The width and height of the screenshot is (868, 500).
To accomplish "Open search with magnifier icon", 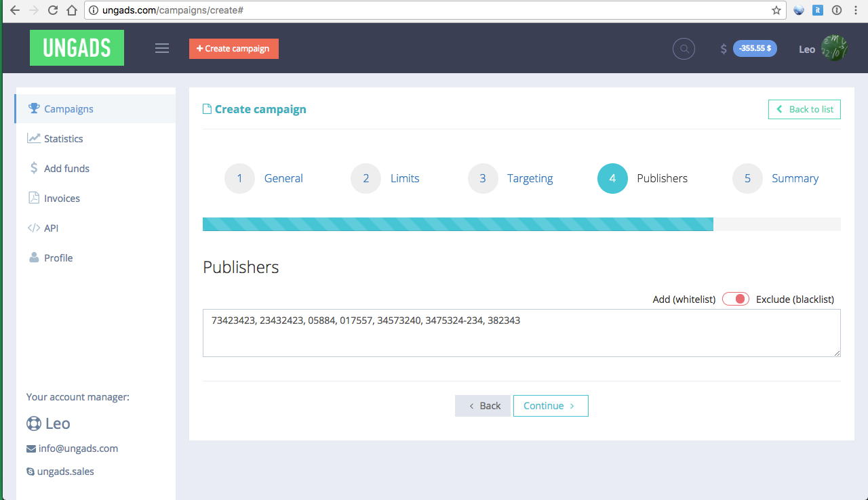I will click(684, 49).
